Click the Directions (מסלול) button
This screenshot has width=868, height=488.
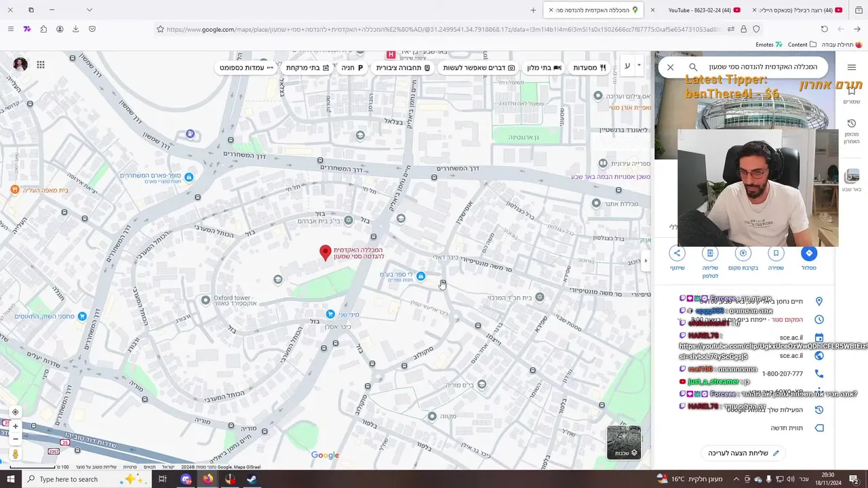pos(808,253)
